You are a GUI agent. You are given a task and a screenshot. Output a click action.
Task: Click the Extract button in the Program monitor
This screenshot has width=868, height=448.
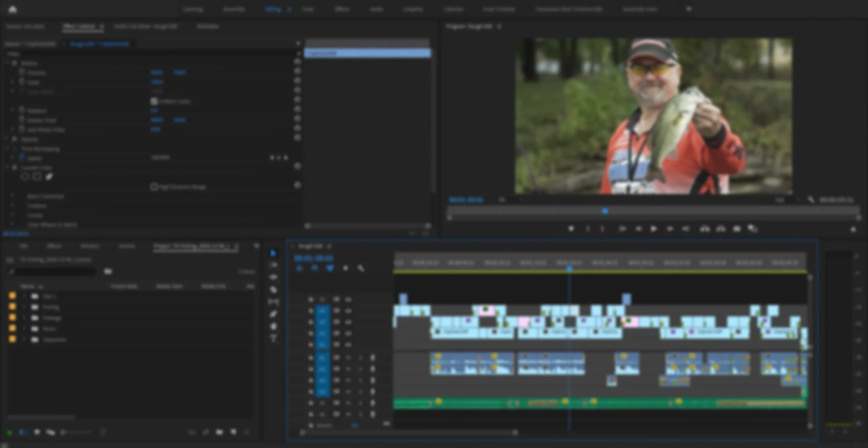pos(721,229)
